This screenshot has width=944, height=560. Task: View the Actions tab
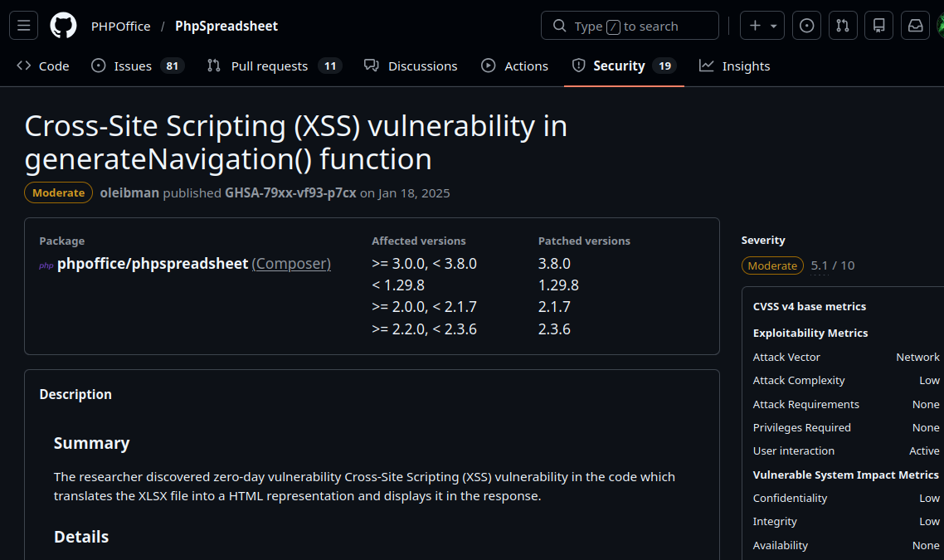(515, 66)
